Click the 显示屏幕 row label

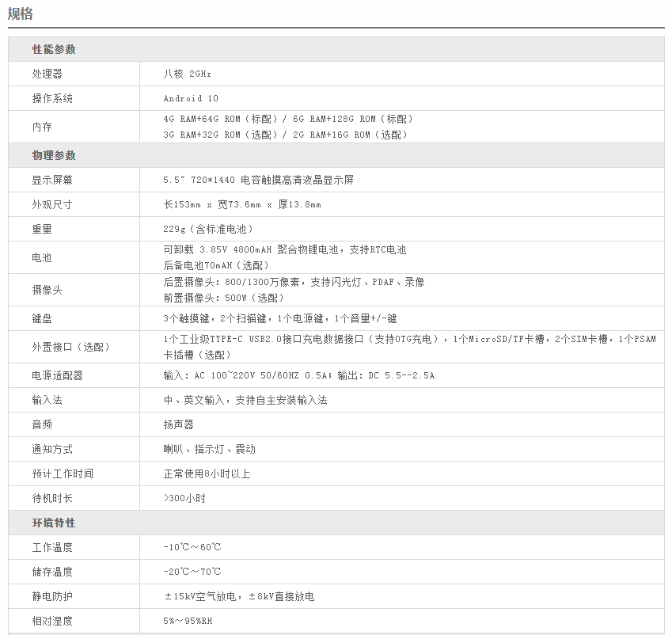(x=52, y=180)
